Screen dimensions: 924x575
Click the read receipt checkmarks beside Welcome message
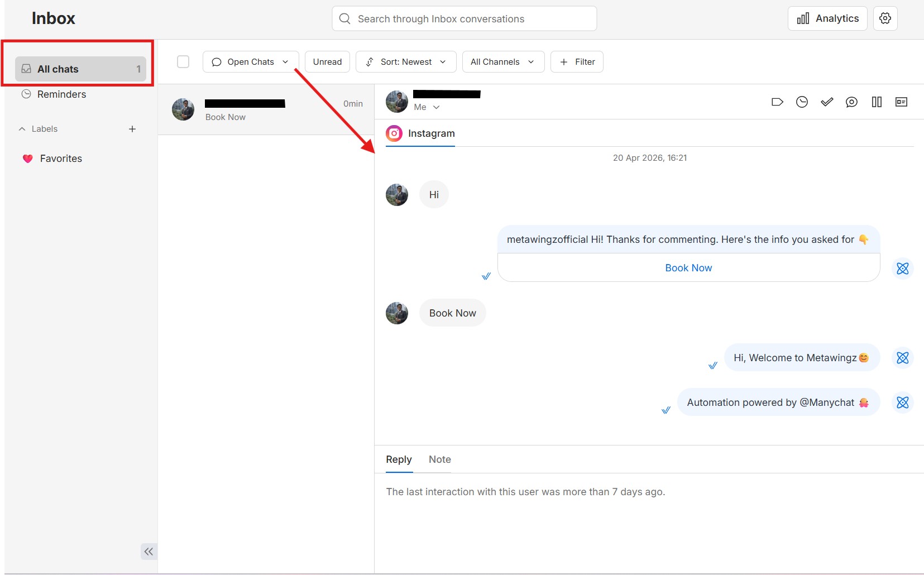tap(712, 366)
